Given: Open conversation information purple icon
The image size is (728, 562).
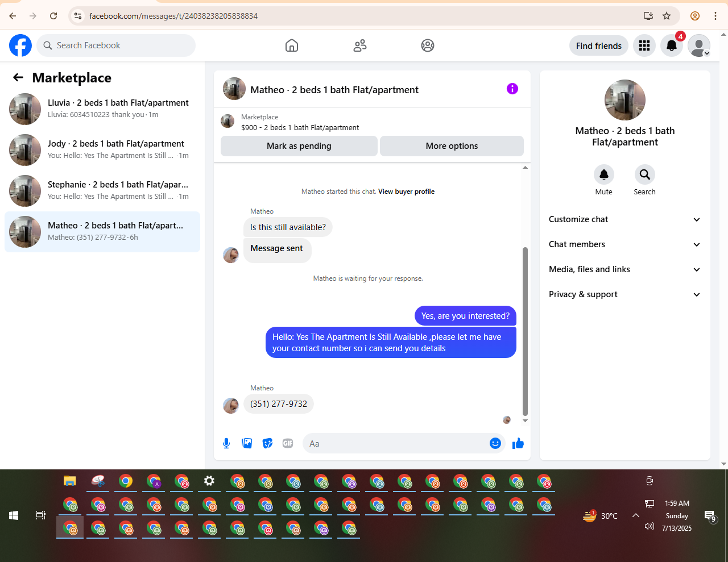Looking at the screenshot, I should 512,89.
